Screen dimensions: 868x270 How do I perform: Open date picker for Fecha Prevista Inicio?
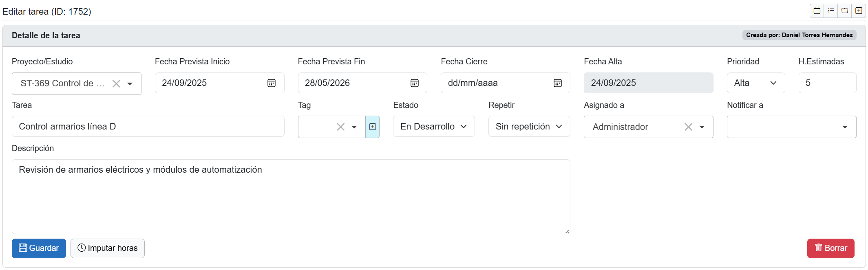pos(272,83)
